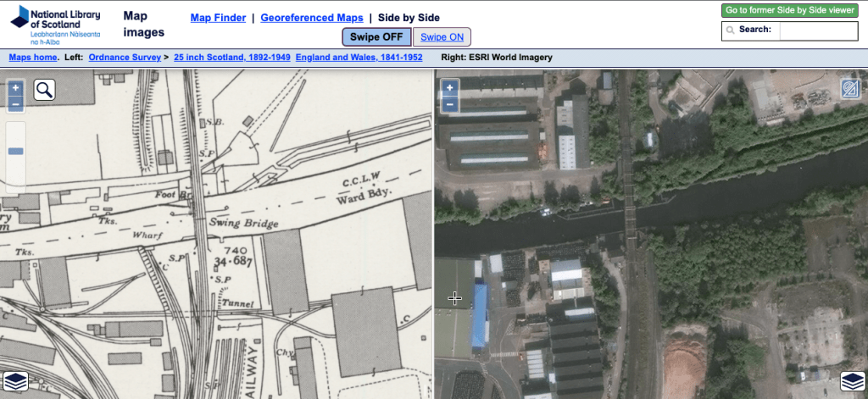Expand the Ordnance Survey category
Viewport: 868px width, 399px height.
coord(124,58)
